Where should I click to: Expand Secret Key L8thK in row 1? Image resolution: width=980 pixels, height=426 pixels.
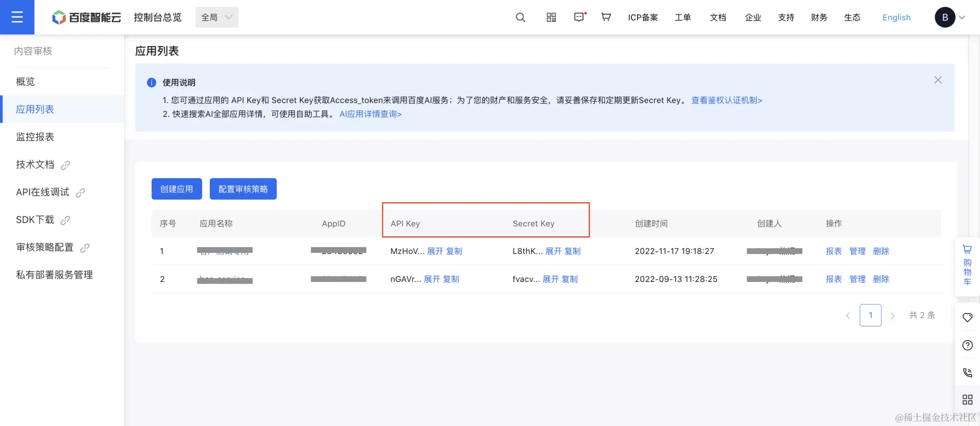(x=553, y=251)
